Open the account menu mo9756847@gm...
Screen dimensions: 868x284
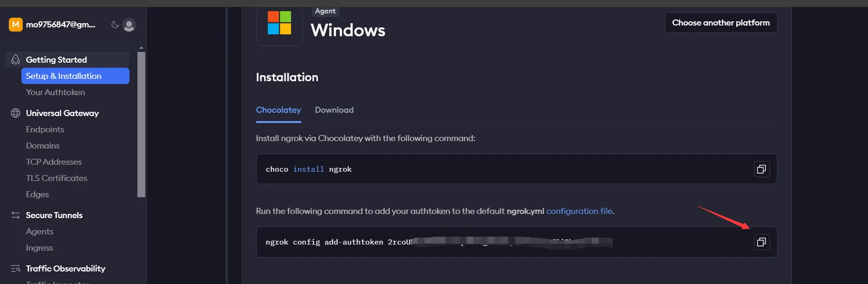pyautogui.click(x=61, y=25)
